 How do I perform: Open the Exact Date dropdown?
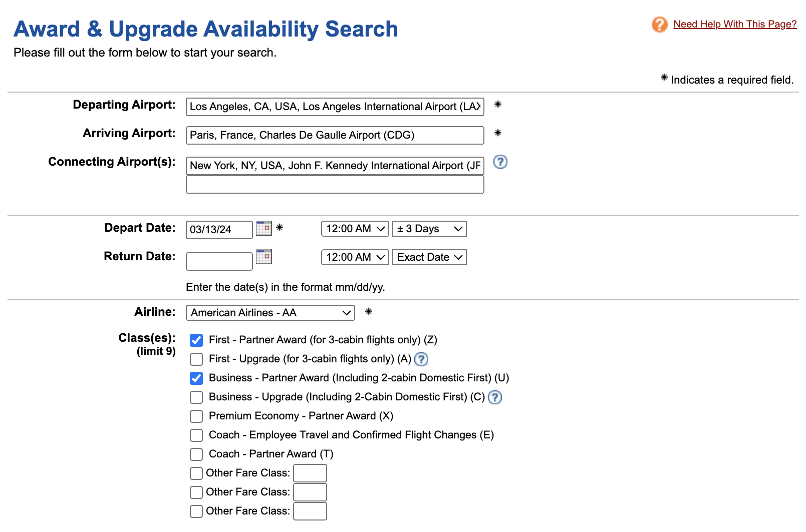[429, 257]
